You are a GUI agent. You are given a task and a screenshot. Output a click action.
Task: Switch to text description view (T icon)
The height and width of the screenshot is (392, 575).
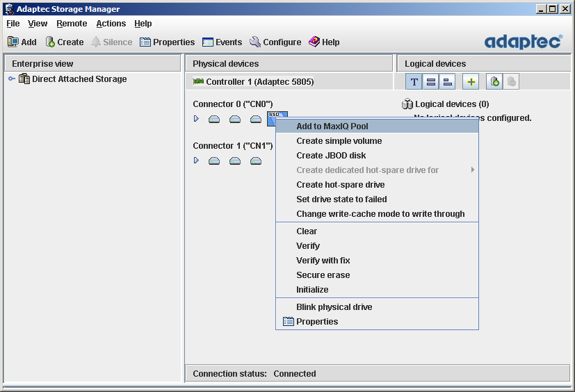(414, 82)
